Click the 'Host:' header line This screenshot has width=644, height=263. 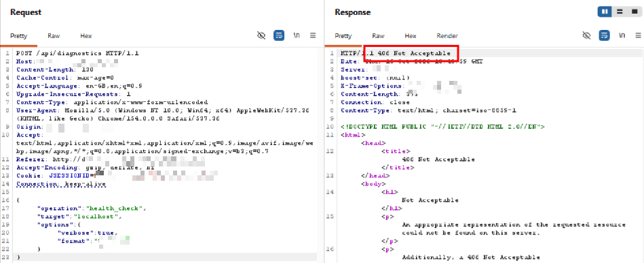[x=67, y=61]
